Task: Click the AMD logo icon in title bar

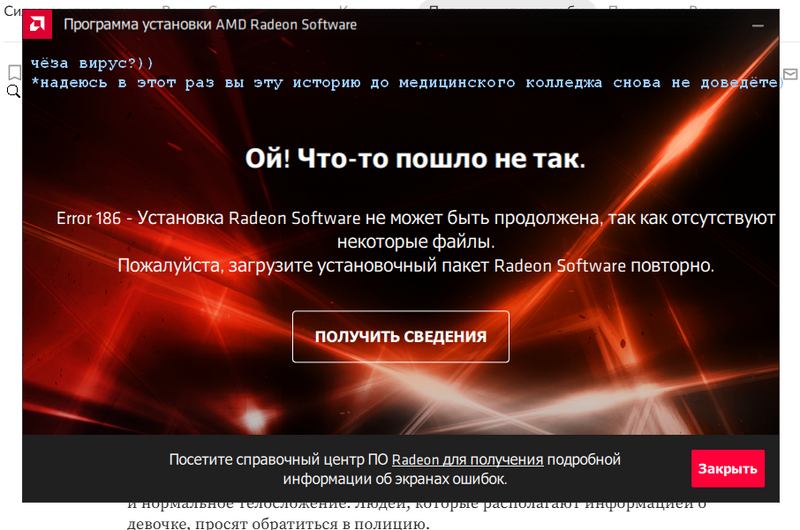Action: pyautogui.click(x=37, y=24)
